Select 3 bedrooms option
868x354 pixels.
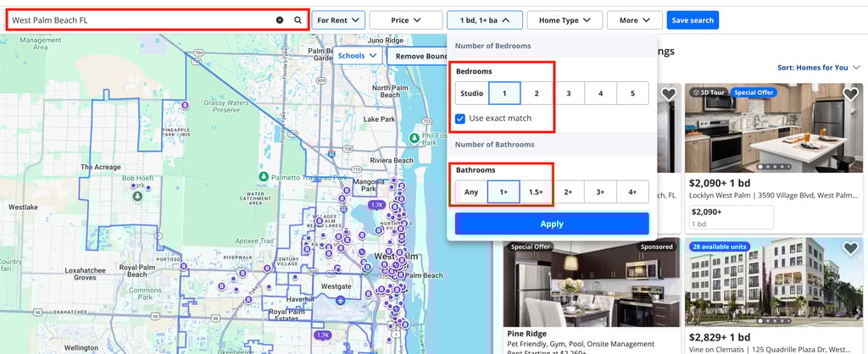pyautogui.click(x=569, y=93)
